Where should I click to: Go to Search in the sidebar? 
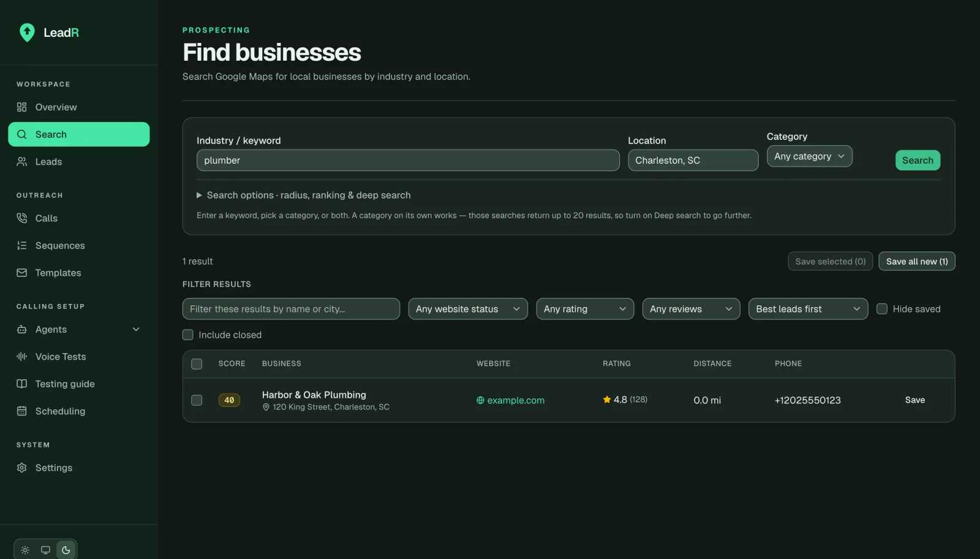pyautogui.click(x=78, y=134)
